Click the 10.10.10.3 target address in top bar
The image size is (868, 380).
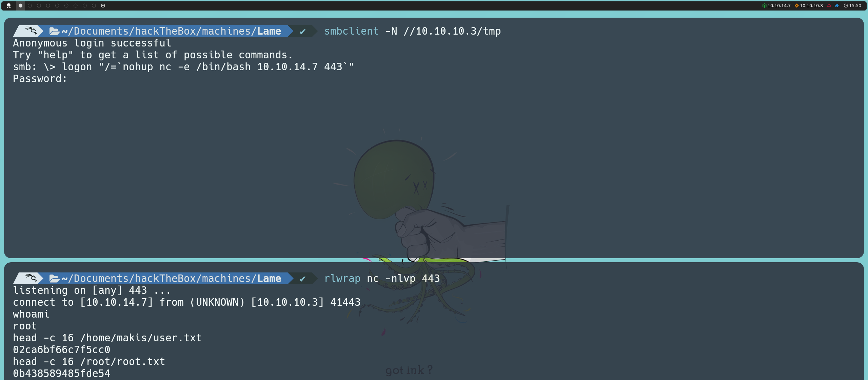pos(811,5)
